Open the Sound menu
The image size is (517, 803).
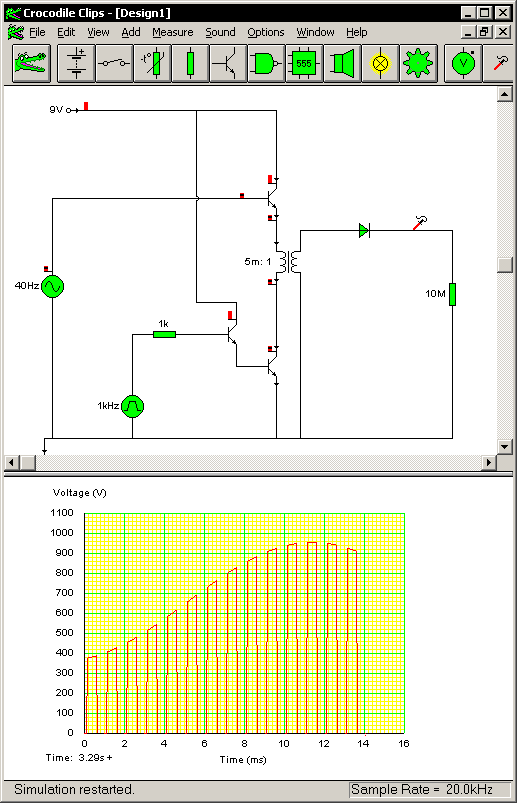point(220,32)
